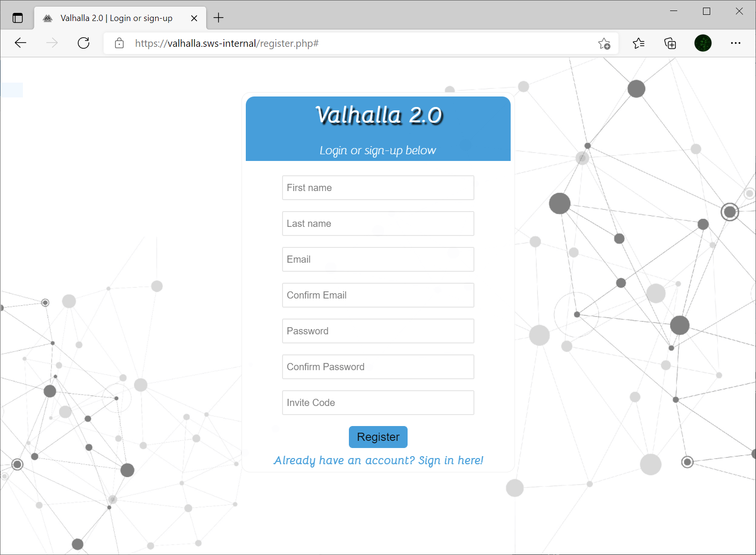
Task: Open the tab actions menu icon
Action: tap(18, 18)
